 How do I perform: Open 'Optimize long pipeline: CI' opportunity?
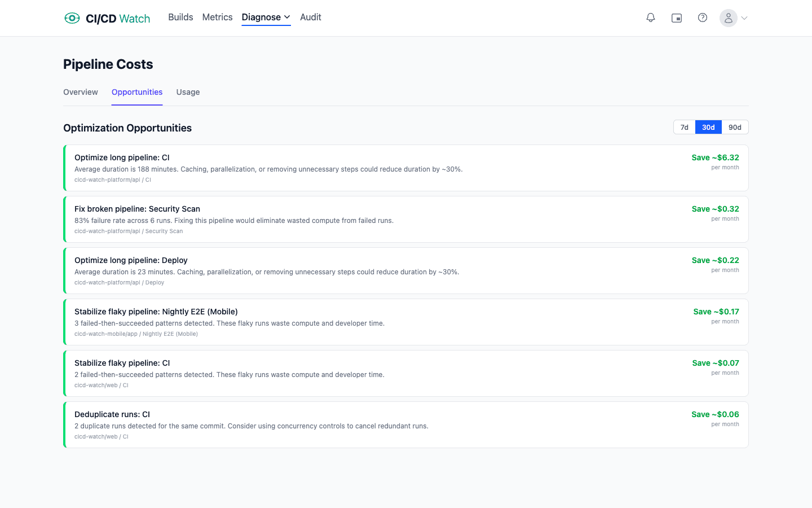coord(406,168)
